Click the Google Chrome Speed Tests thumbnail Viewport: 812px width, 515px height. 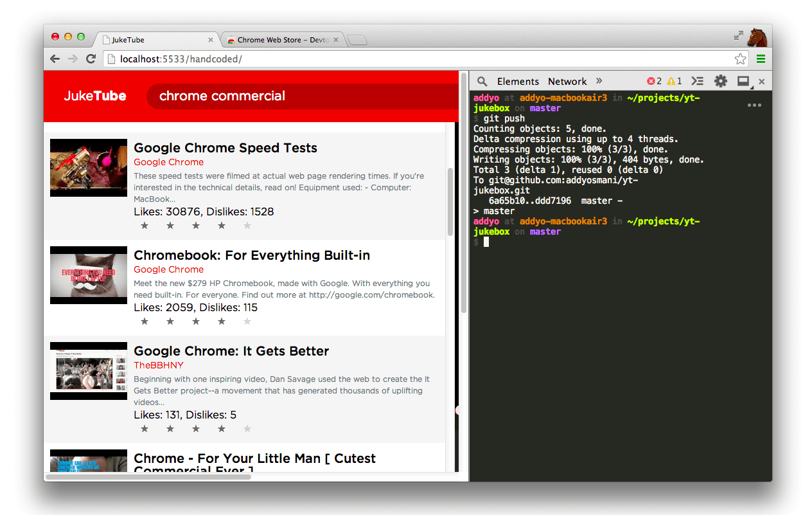pyautogui.click(x=88, y=167)
